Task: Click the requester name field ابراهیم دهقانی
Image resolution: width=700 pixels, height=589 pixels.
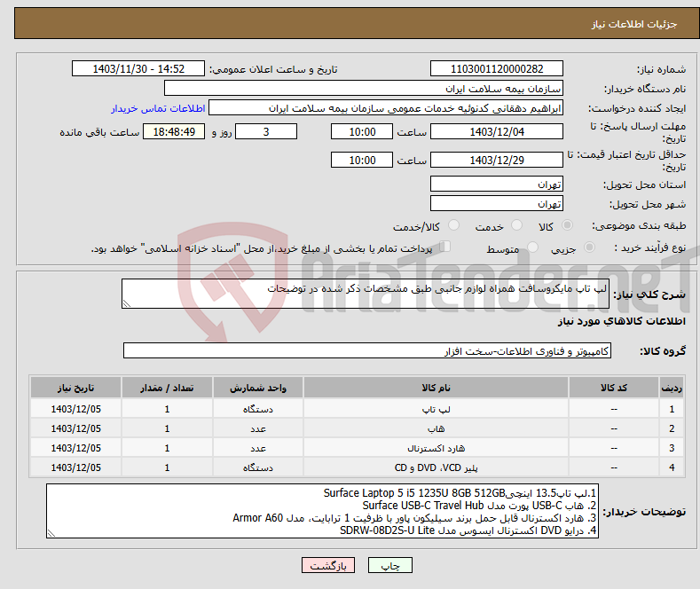Action: tap(386, 108)
